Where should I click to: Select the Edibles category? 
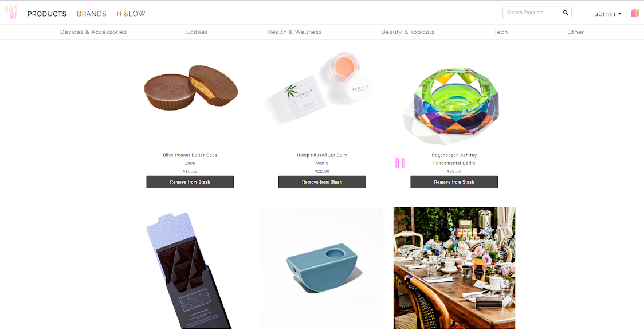(197, 32)
